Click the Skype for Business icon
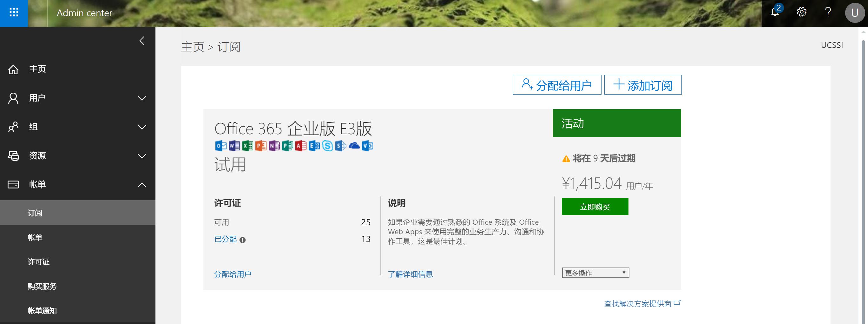 327,146
